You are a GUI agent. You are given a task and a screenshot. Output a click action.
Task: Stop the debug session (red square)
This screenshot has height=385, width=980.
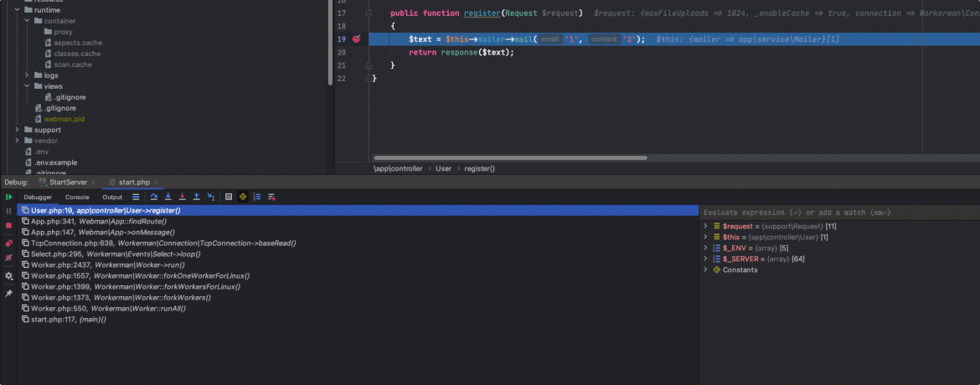pyautogui.click(x=8, y=226)
